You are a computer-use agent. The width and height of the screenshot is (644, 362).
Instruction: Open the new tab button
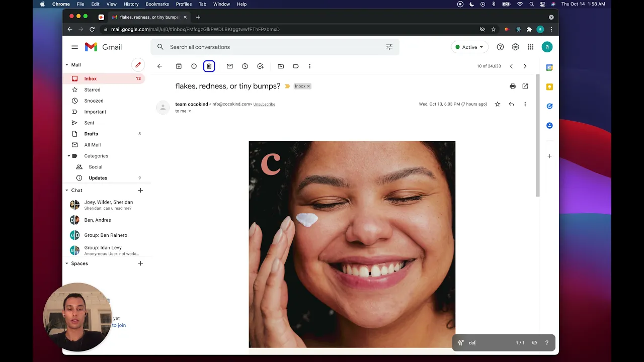pos(198,17)
